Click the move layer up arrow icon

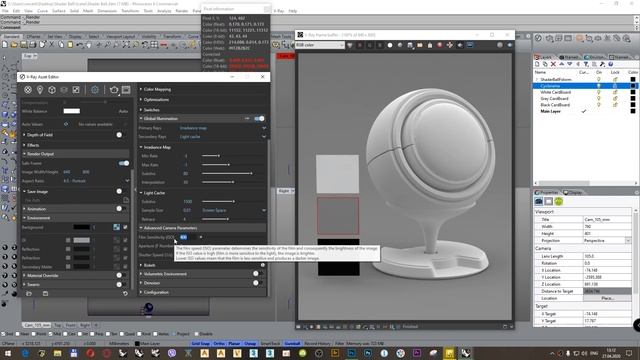coord(562,64)
